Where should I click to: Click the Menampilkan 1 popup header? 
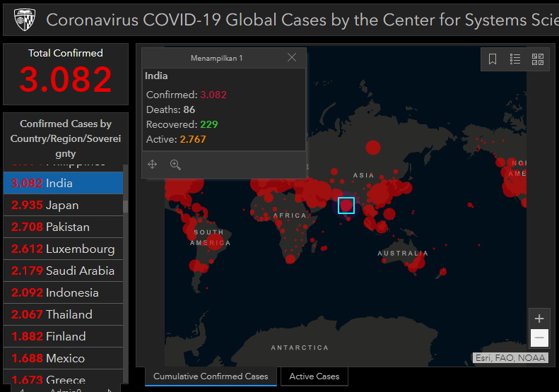(216, 58)
